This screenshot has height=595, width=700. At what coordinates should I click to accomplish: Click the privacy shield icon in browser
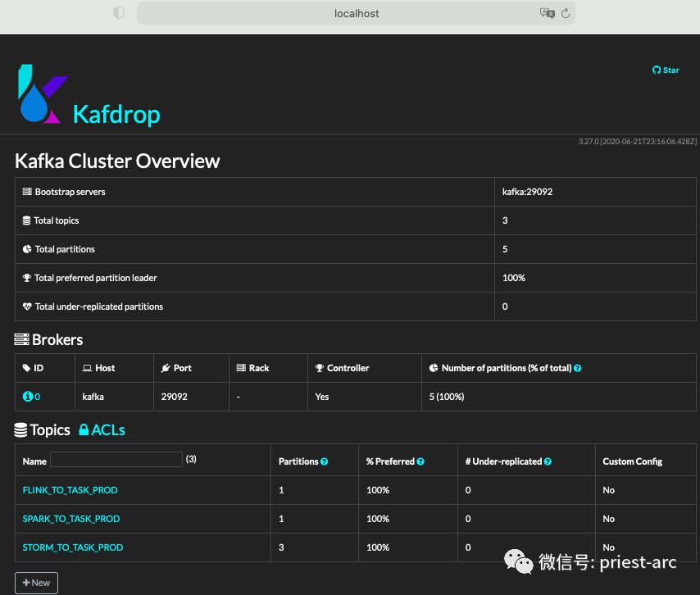[118, 14]
